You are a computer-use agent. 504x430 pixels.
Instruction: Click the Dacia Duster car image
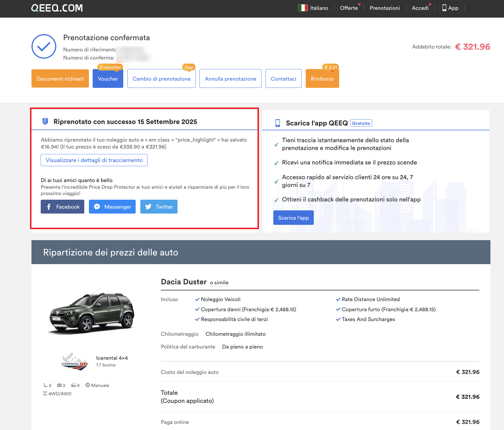tap(92, 312)
